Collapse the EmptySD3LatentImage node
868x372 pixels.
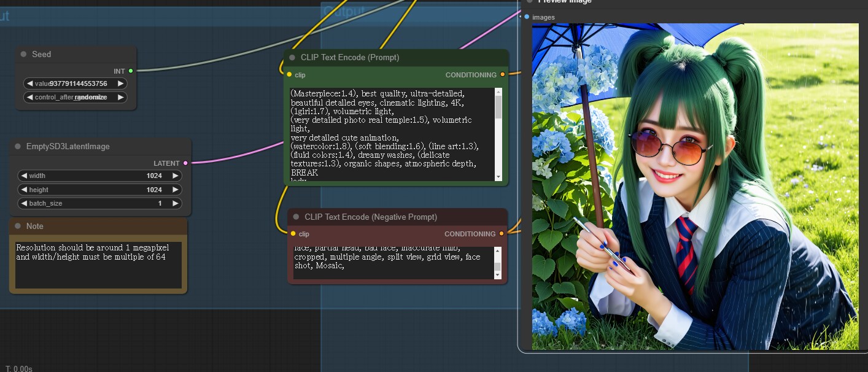pyautogui.click(x=18, y=147)
